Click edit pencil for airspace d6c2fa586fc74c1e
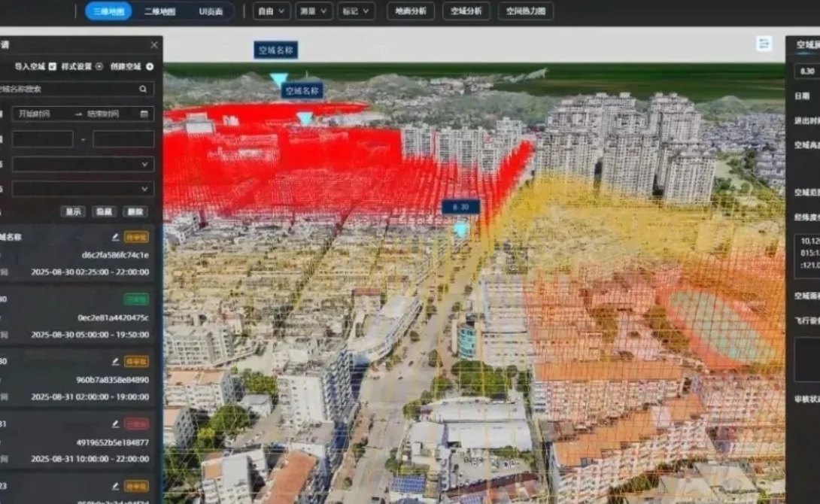 point(115,237)
